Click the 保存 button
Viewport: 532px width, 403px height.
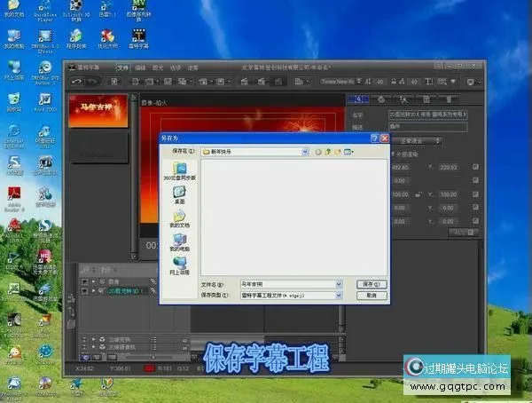[x=371, y=283]
